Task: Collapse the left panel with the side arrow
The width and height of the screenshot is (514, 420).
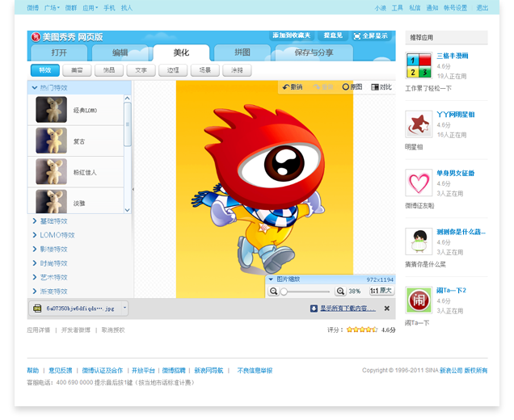Action: [133, 189]
